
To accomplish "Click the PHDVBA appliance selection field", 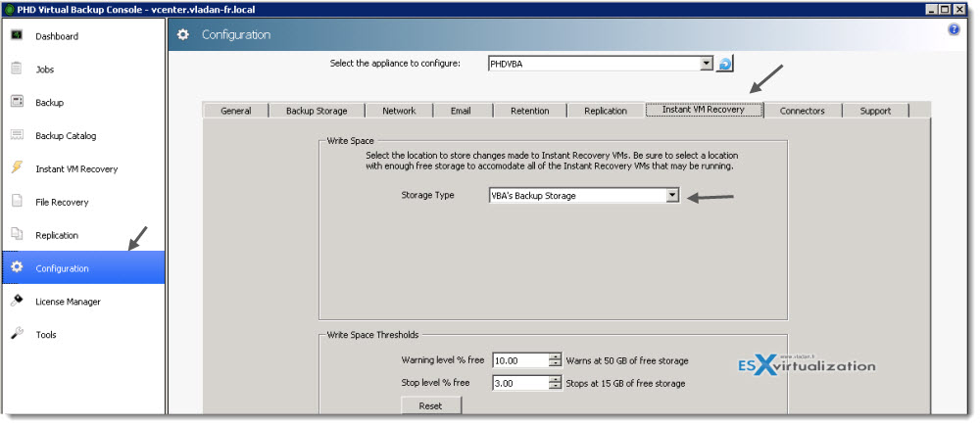I will tap(600, 63).
